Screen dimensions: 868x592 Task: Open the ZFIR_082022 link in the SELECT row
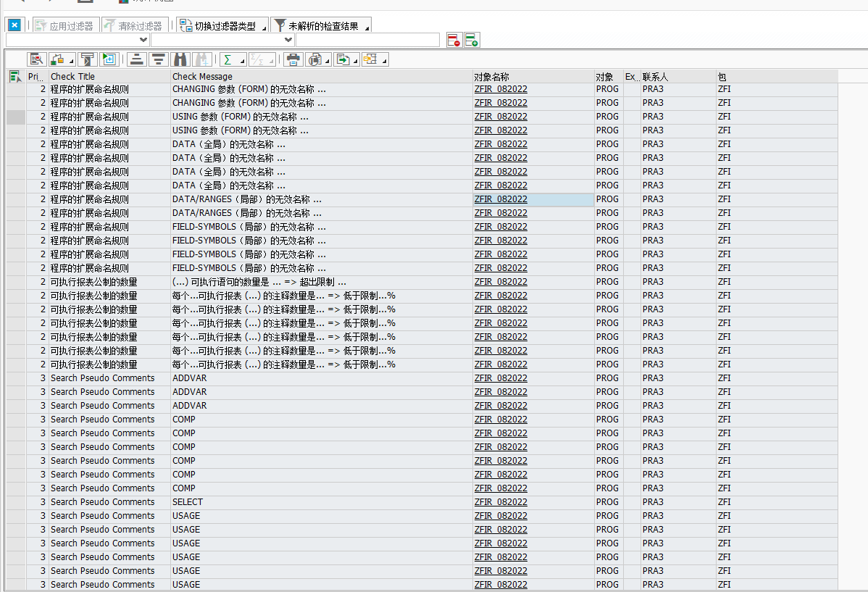(x=501, y=502)
